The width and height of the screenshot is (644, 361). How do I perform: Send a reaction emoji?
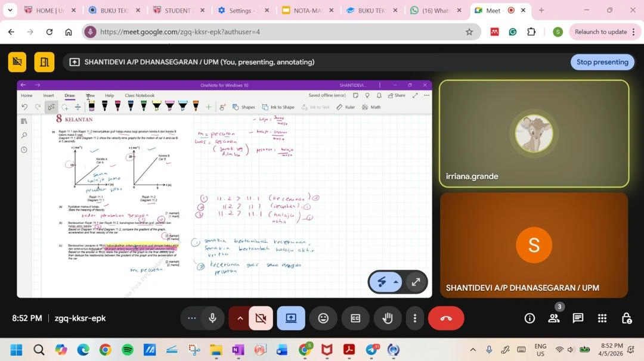(323, 318)
